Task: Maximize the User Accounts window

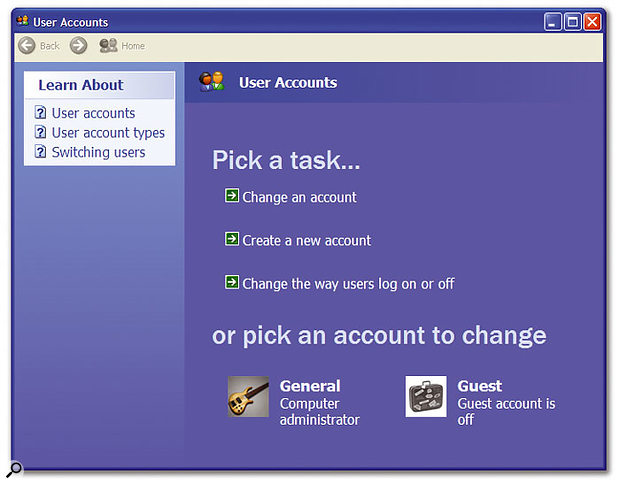Action: pos(573,22)
